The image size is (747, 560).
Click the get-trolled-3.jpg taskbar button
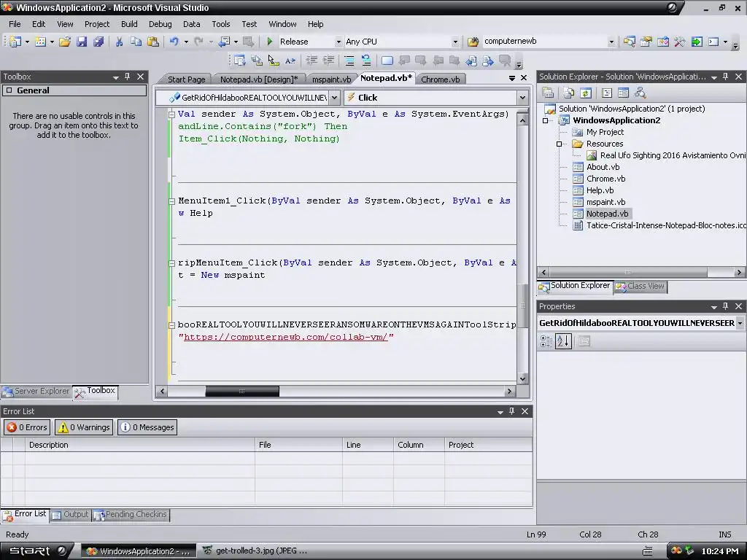[256, 551]
